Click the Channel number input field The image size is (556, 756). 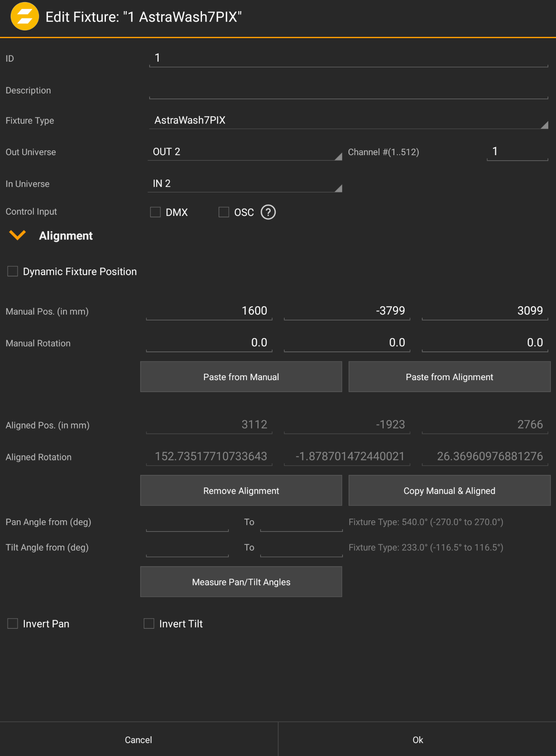tap(517, 152)
